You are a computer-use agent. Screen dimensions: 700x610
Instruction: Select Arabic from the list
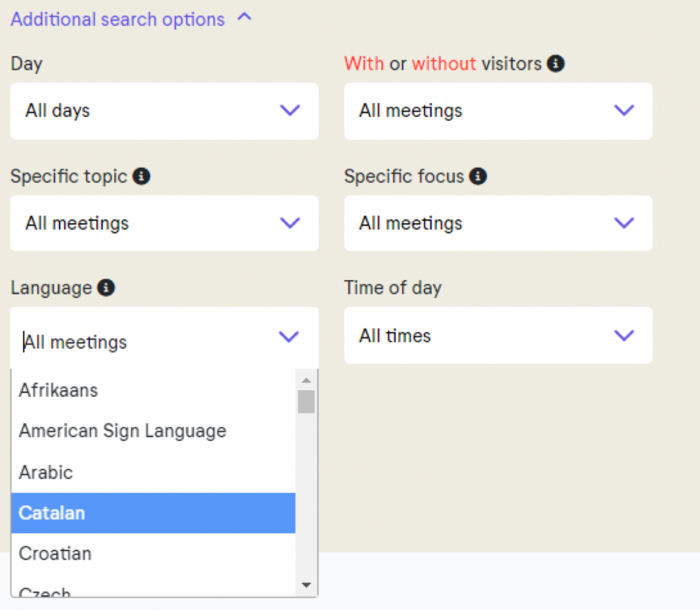[46, 472]
